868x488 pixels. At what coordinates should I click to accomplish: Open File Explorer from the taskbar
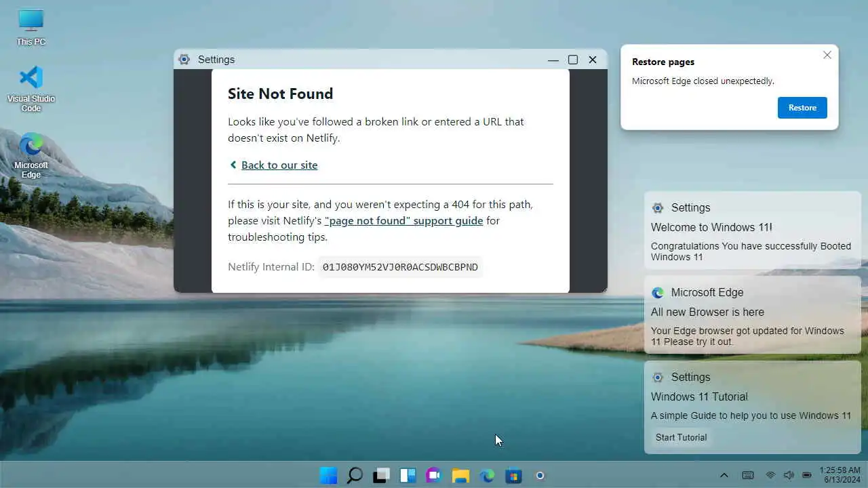tap(460, 475)
